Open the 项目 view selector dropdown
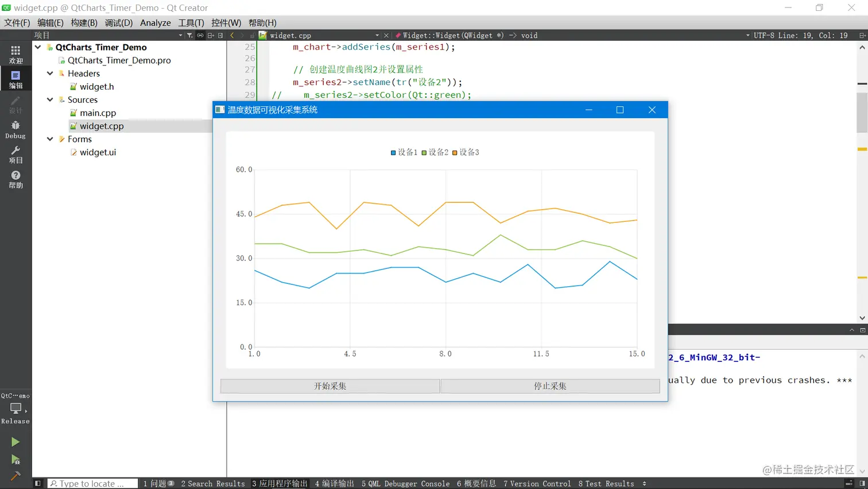 point(108,35)
